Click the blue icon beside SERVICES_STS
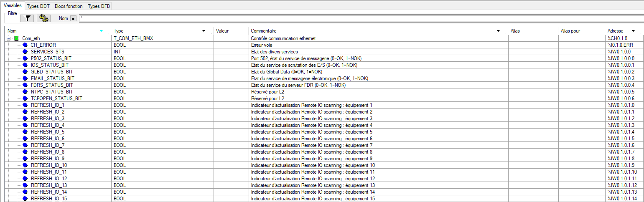 [x=25, y=52]
